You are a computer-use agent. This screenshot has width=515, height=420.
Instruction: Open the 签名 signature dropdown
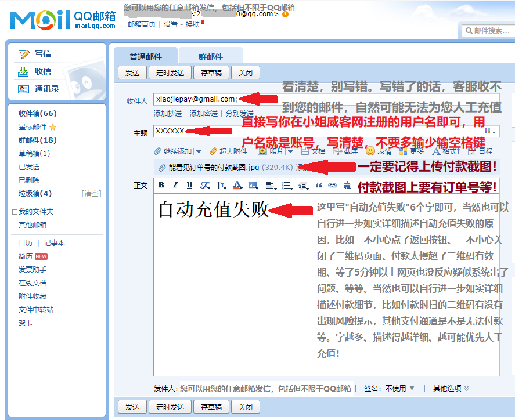412,389
